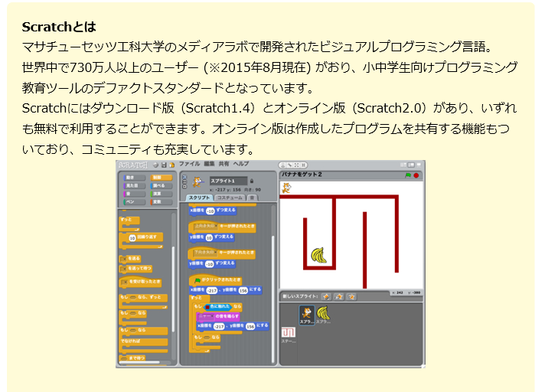Select the ペン block category
The width and height of the screenshot is (545, 392).
click(x=135, y=201)
